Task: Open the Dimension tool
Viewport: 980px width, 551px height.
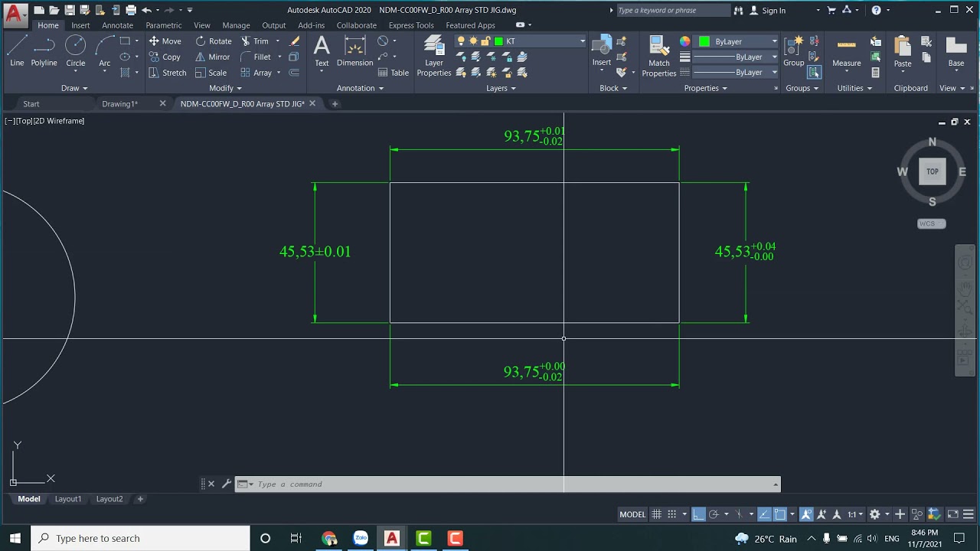Action: coord(354,52)
